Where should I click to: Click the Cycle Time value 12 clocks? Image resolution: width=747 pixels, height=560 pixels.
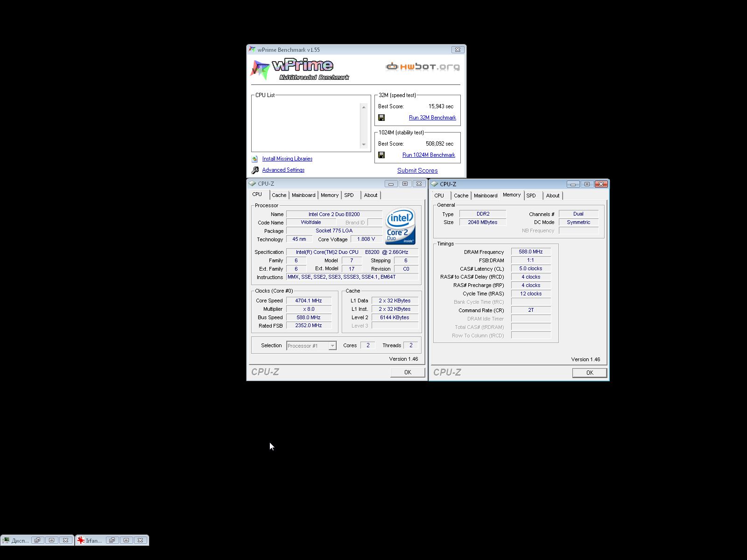pyautogui.click(x=531, y=294)
